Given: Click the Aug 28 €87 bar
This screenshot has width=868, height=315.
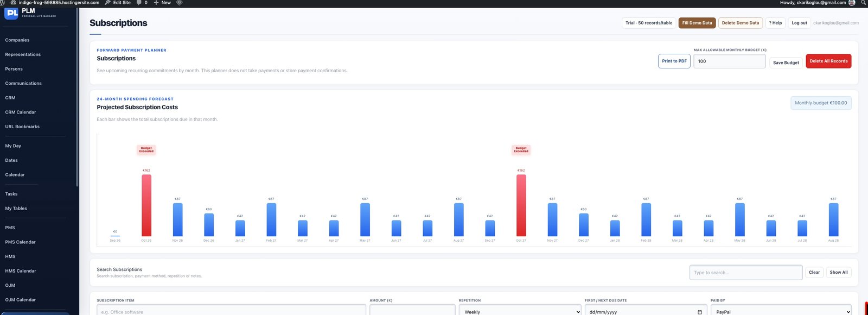Looking at the screenshot, I should (834, 219).
